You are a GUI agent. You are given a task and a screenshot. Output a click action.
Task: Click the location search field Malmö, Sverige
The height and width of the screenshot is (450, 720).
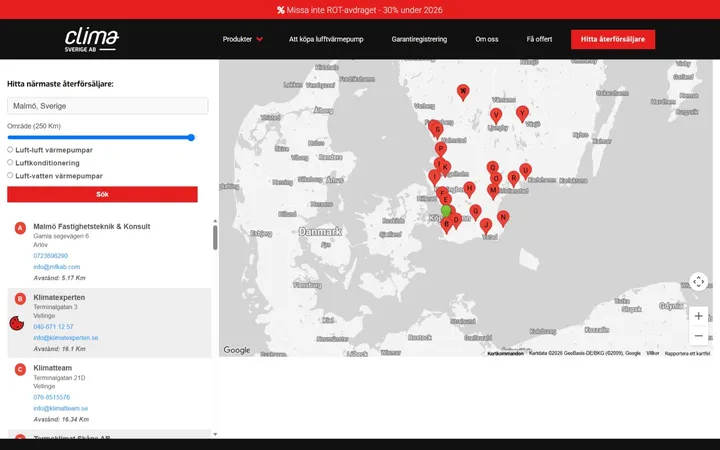pyautogui.click(x=107, y=106)
